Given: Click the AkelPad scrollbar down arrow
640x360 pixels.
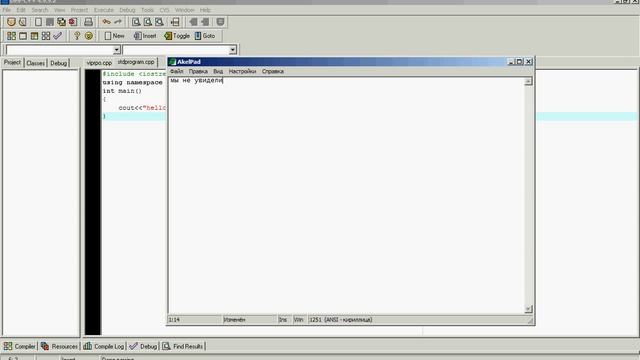Looking at the screenshot, I should click(x=528, y=309).
